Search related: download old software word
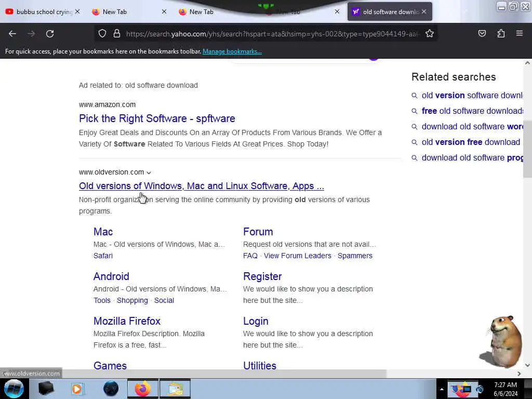Image resolution: width=532 pixels, height=399 pixels. (x=472, y=127)
